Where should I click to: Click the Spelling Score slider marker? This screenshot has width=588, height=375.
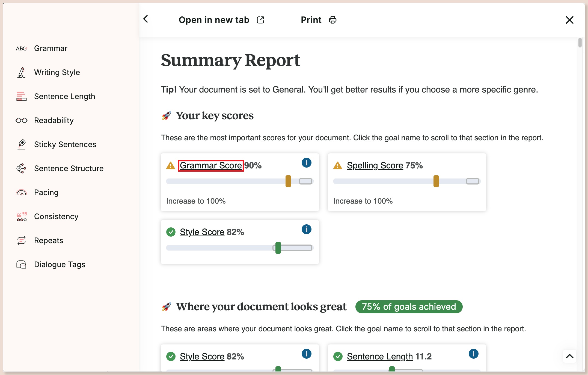pos(436,181)
